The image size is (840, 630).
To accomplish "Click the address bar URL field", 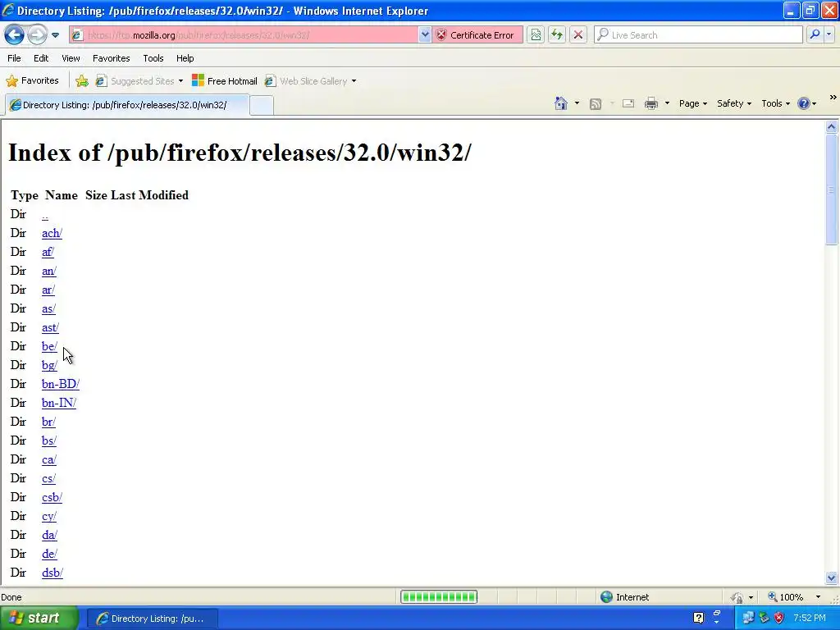I will [244, 35].
